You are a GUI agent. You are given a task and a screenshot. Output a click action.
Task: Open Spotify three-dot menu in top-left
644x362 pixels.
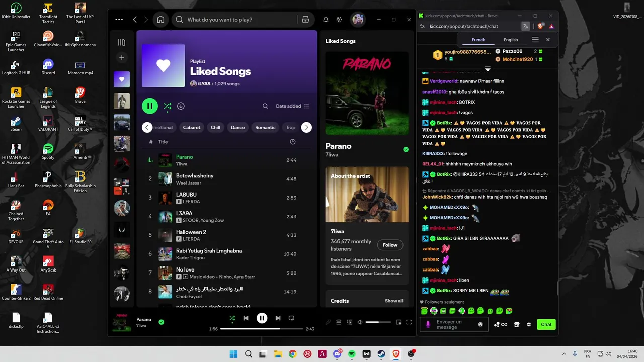119,20
